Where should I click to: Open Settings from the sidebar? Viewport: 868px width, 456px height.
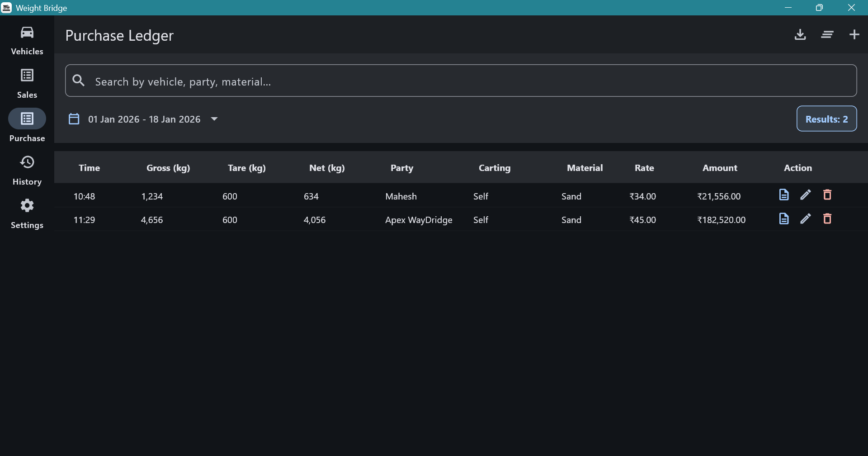click(x=27, y=214)
